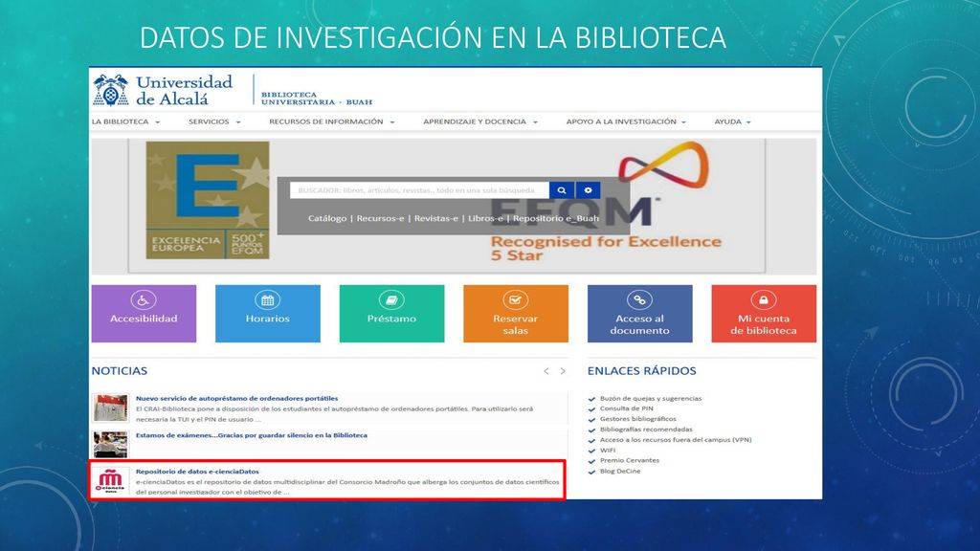Viewport: 980px width, 551px height.
Task: Open the Servicios dropdown menu
Action: point(214,121)
